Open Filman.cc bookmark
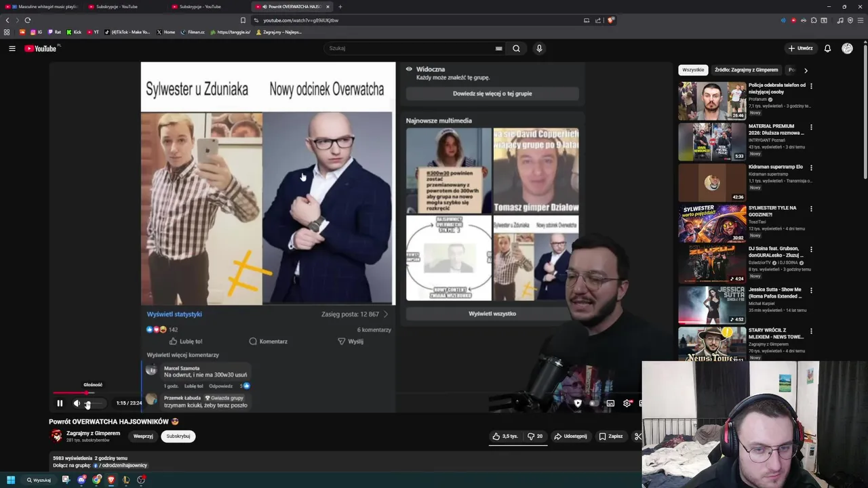Screen dimensions: 868x488 pos(193,32)
